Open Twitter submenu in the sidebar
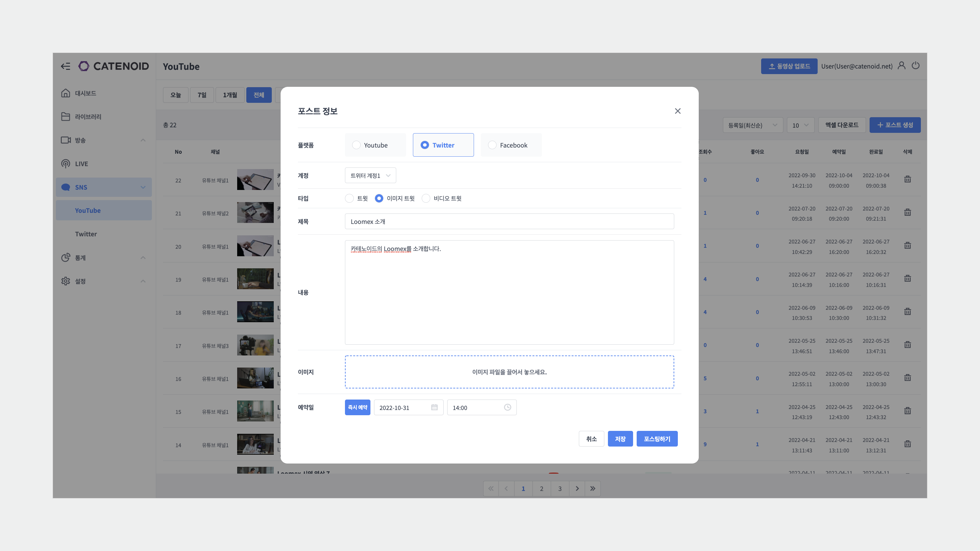The height and width of the screenshot is (551, 980). point(86,234)
